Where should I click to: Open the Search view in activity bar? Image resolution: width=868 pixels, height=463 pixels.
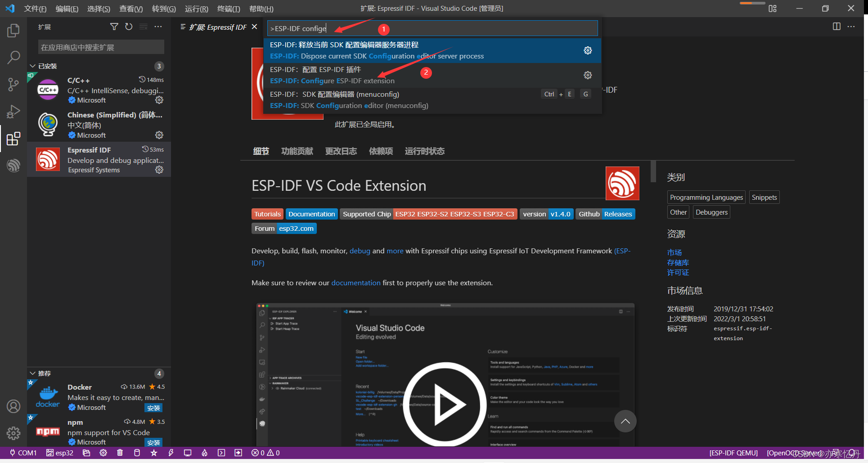[x=13, y=57]
